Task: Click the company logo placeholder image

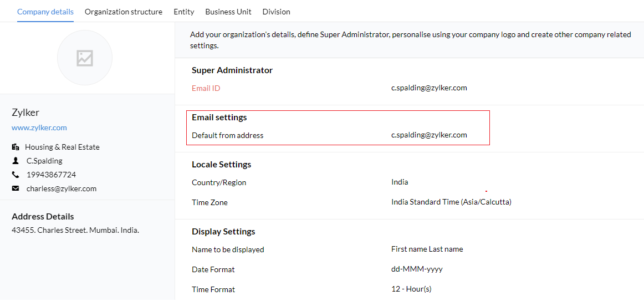Action: (85, 58)
